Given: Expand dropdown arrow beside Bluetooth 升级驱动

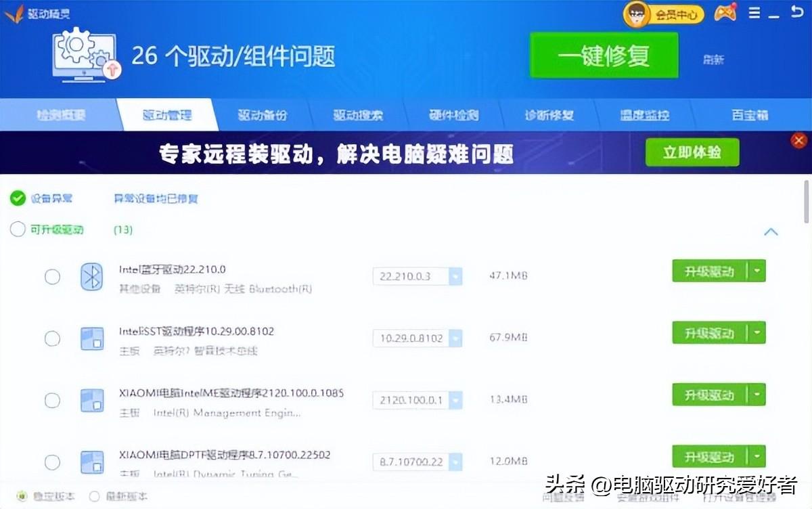Looking at the screenshot, I should point(757,271).
